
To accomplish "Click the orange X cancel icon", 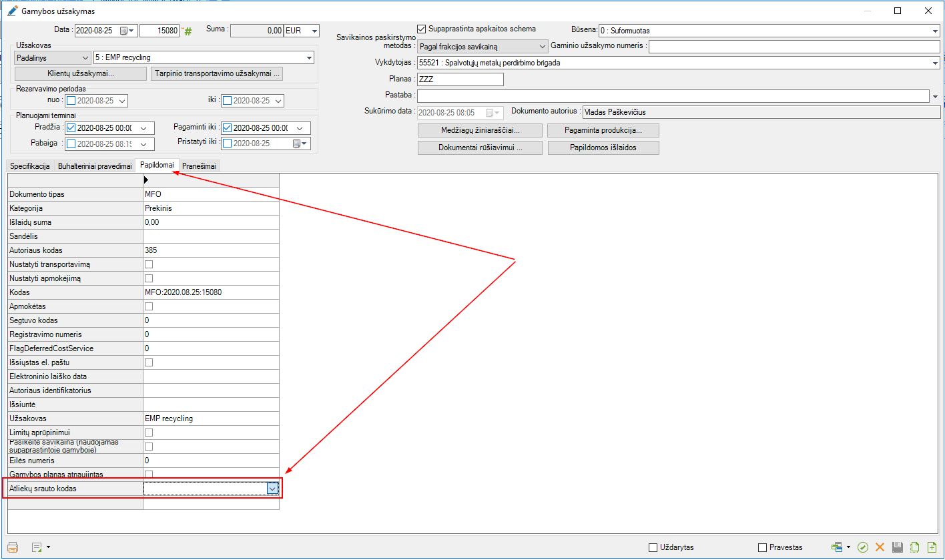I will (880, 547).
